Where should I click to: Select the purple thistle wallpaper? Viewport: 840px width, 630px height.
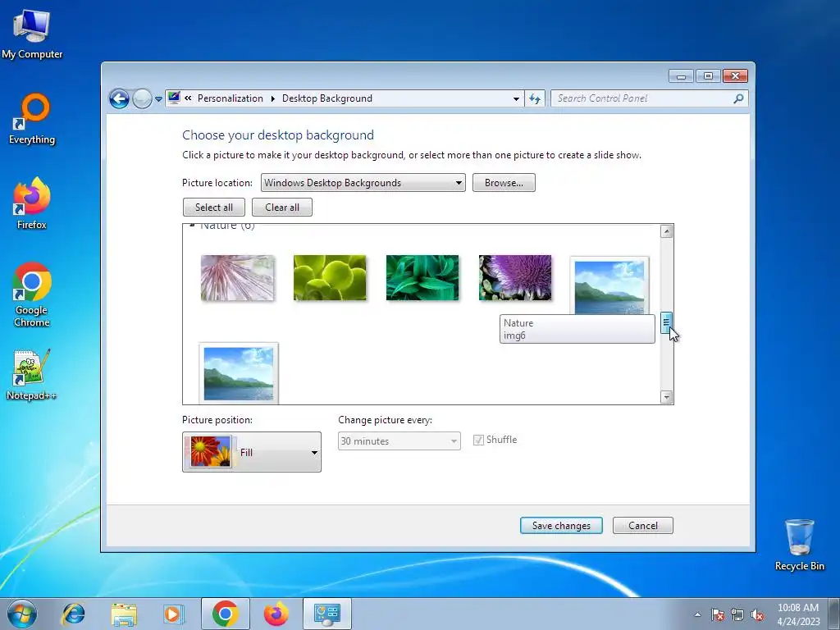pos(515,278)
